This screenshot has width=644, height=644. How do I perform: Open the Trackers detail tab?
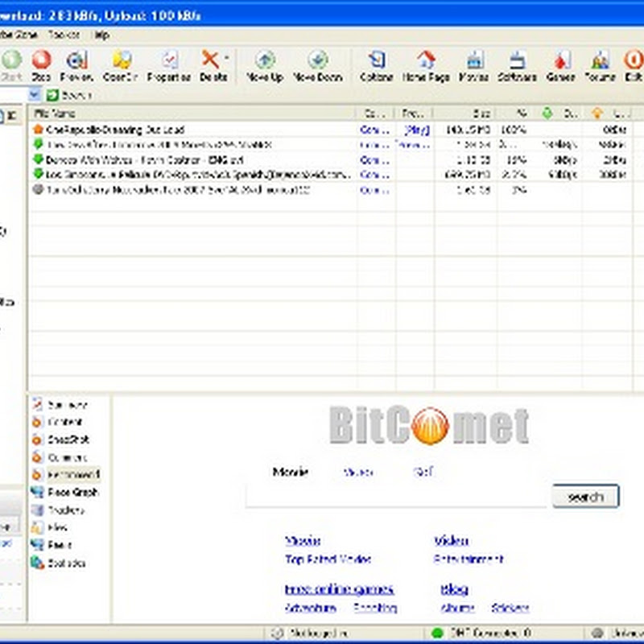click(x=66, y=510)
